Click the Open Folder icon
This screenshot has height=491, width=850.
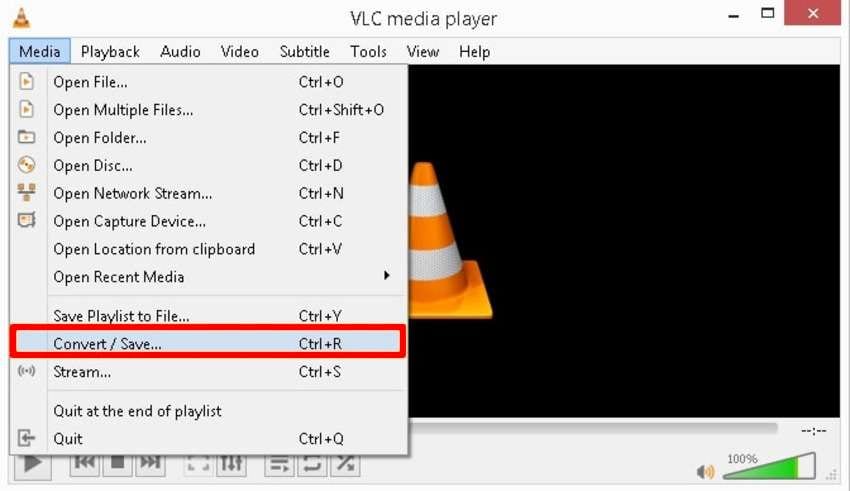click(x=26, y=137)
